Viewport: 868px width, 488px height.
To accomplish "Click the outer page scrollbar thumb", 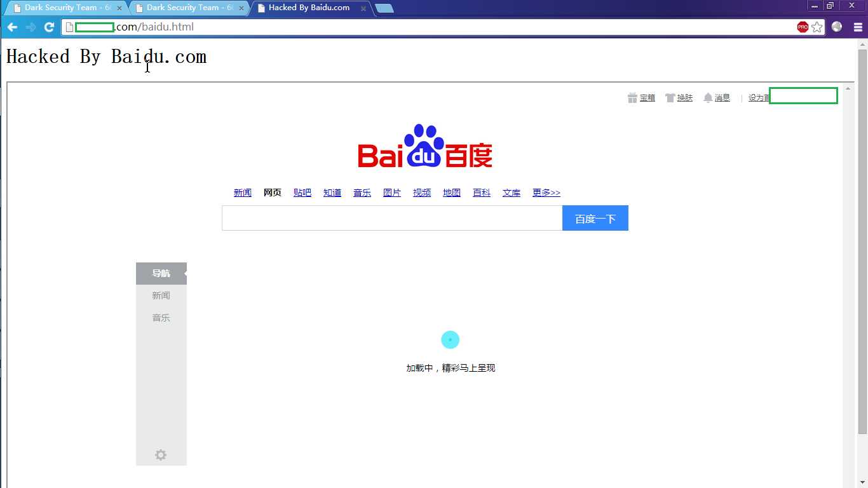I will point(862,241).
